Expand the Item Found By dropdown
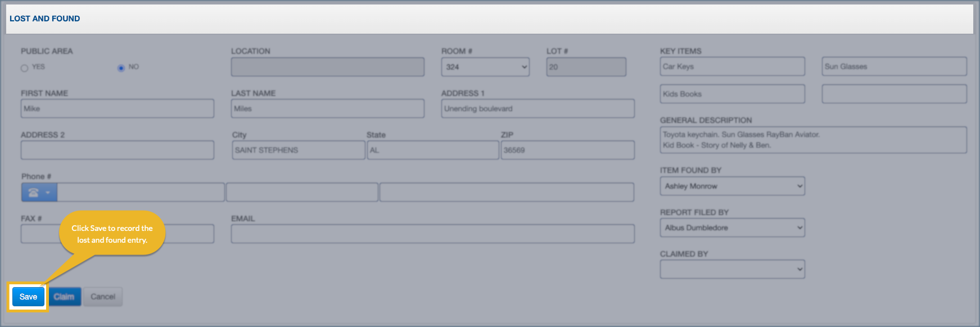Image resolution: width=980 pixels, height=327 pixels. 731,186
